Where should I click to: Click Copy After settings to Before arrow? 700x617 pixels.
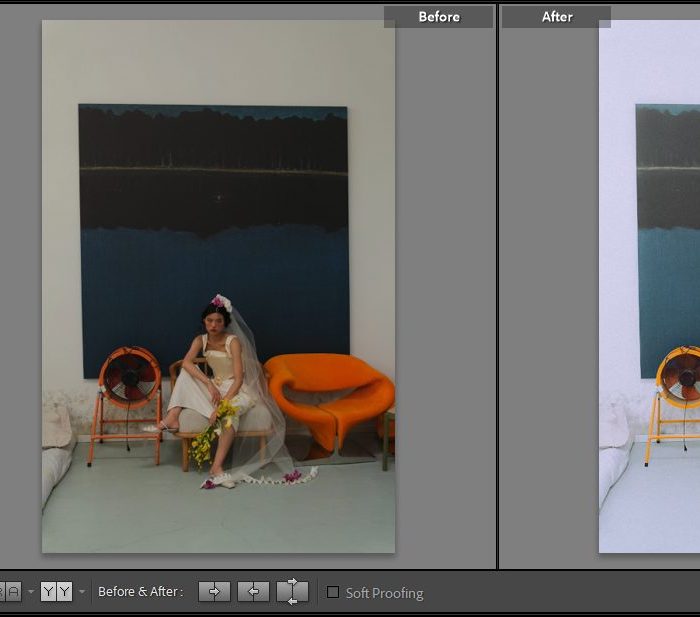tap(253, 592)
